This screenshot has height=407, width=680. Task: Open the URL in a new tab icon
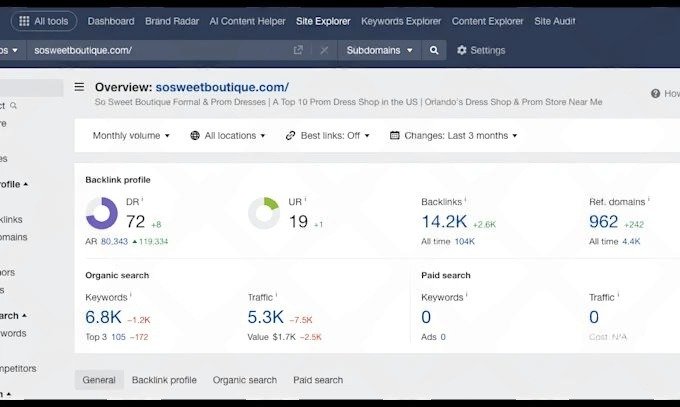coord(298,50)
